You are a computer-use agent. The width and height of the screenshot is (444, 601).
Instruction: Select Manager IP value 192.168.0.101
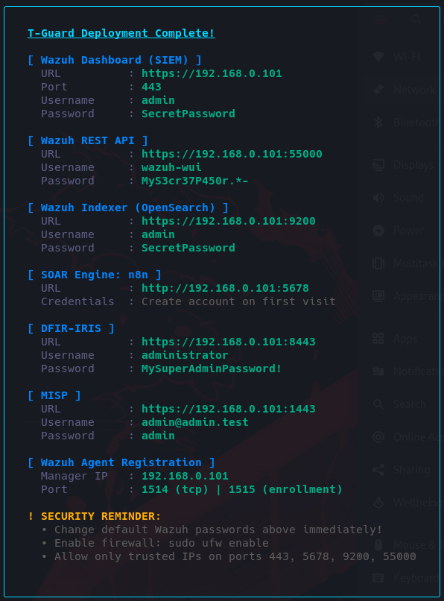185,476
